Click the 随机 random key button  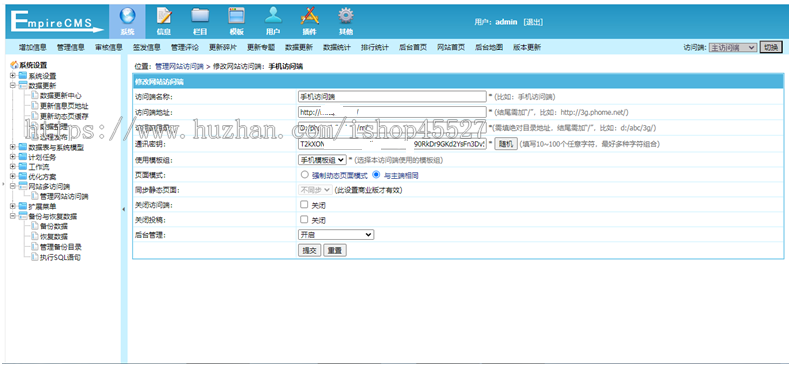click(505, 144)
